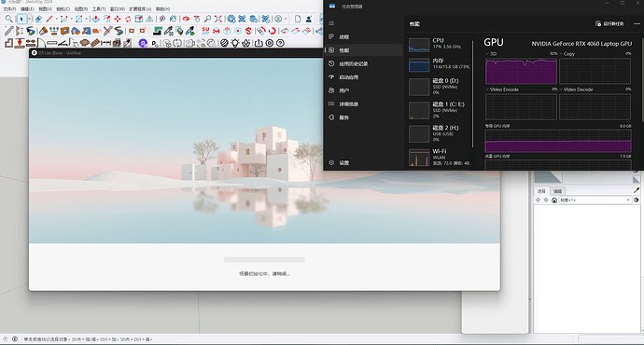The width and height of the screenshot is (644, 345).
Task: Open 工具(T) menu in SketchUp
Action: 99,8
